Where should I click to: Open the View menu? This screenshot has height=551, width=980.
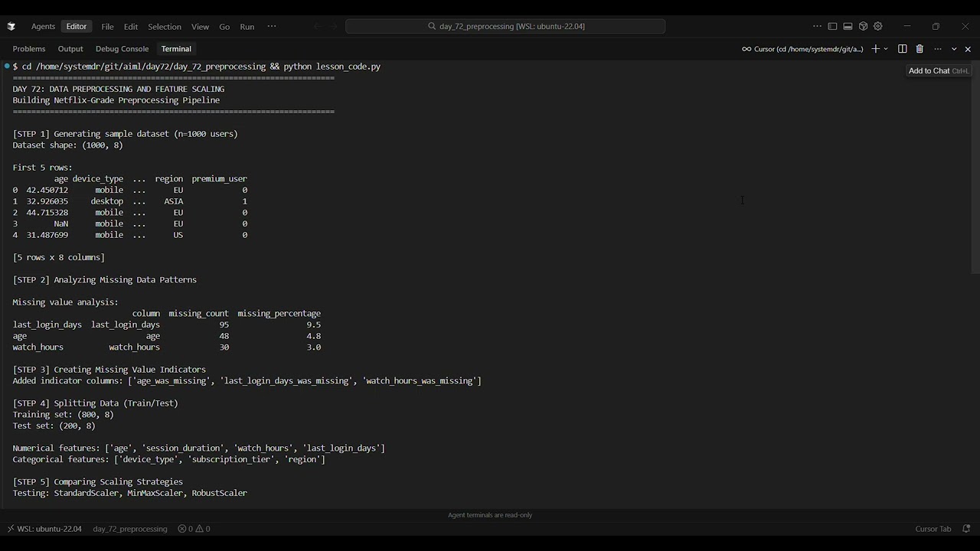point(200,27)
